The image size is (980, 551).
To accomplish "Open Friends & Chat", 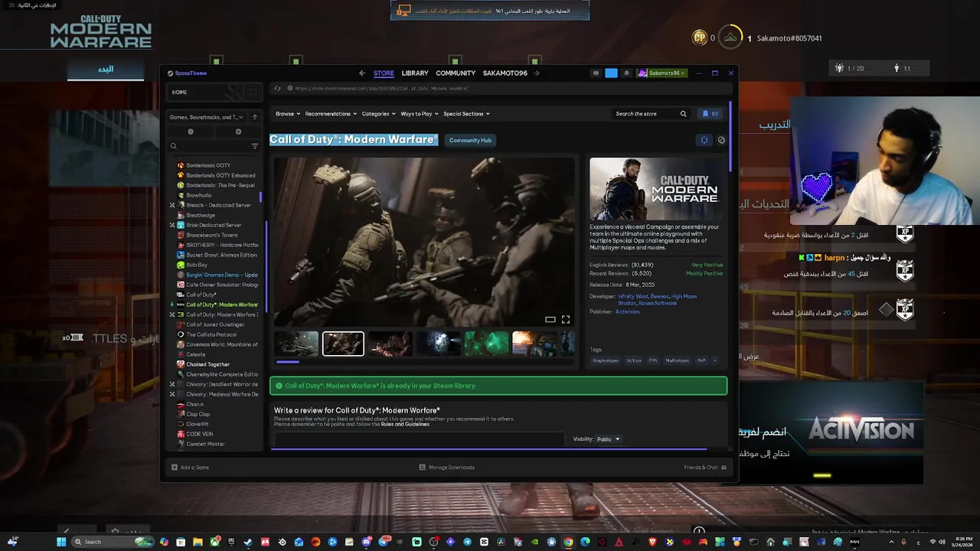I will 705,468.
